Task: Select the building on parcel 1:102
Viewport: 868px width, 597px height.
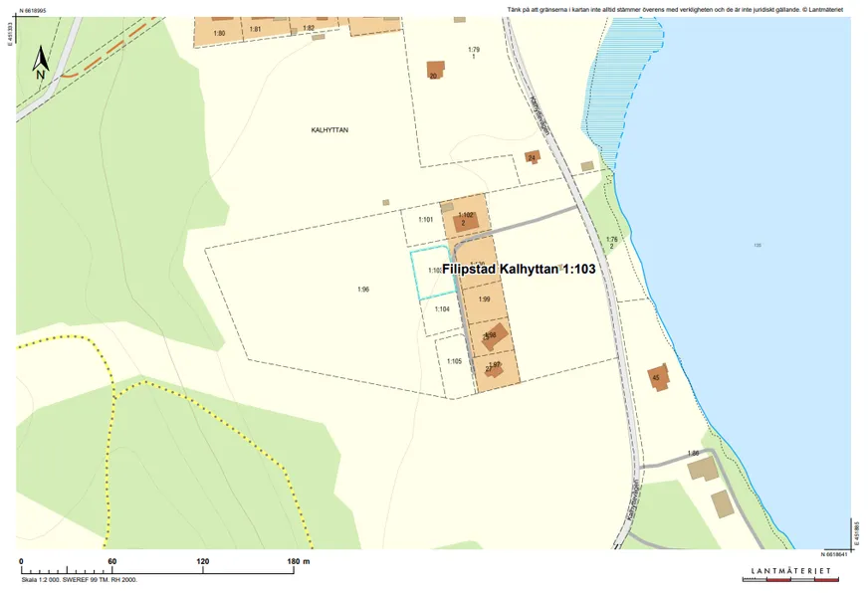Action: pos(466,220)
